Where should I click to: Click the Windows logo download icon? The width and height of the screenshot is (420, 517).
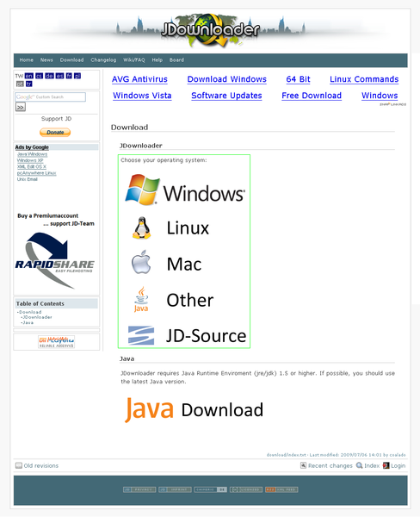(x=143, y=190)
